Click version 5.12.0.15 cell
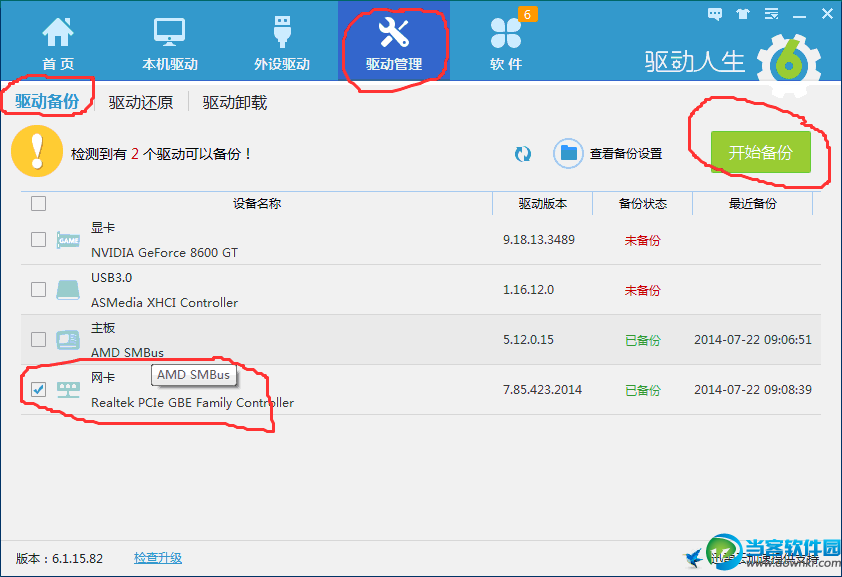Image resolution: width=842 pixels, height=577 pixels. [x=528, y=339]
